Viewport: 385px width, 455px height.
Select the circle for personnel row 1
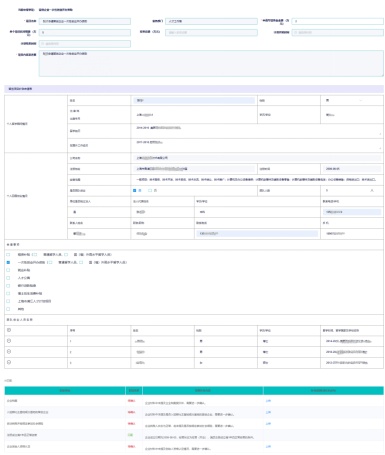[9, 341]
